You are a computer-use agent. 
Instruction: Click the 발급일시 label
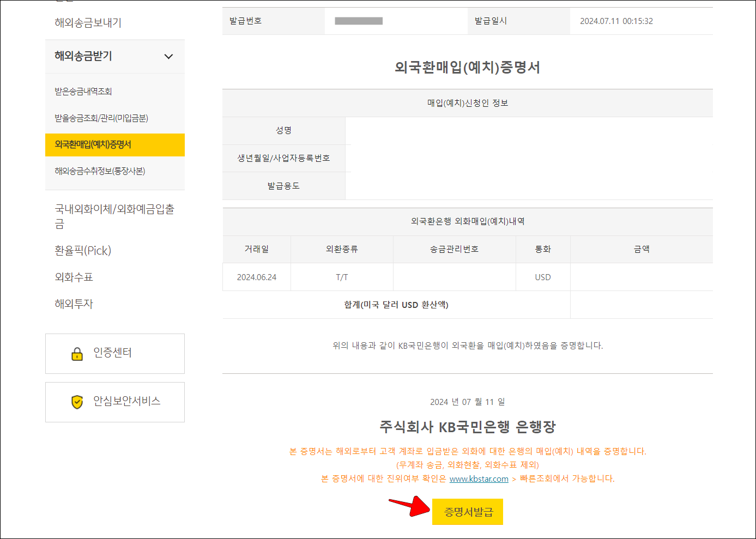tap(491, 21)
